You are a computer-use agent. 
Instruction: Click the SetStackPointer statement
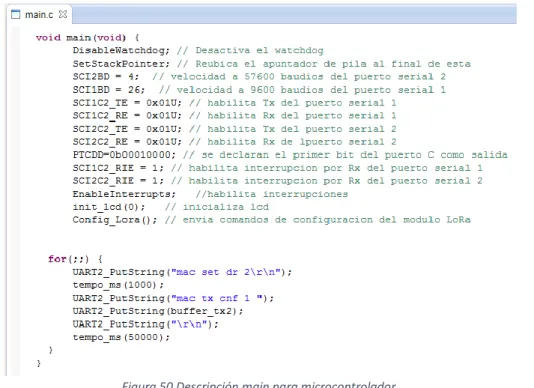[121, 64]
